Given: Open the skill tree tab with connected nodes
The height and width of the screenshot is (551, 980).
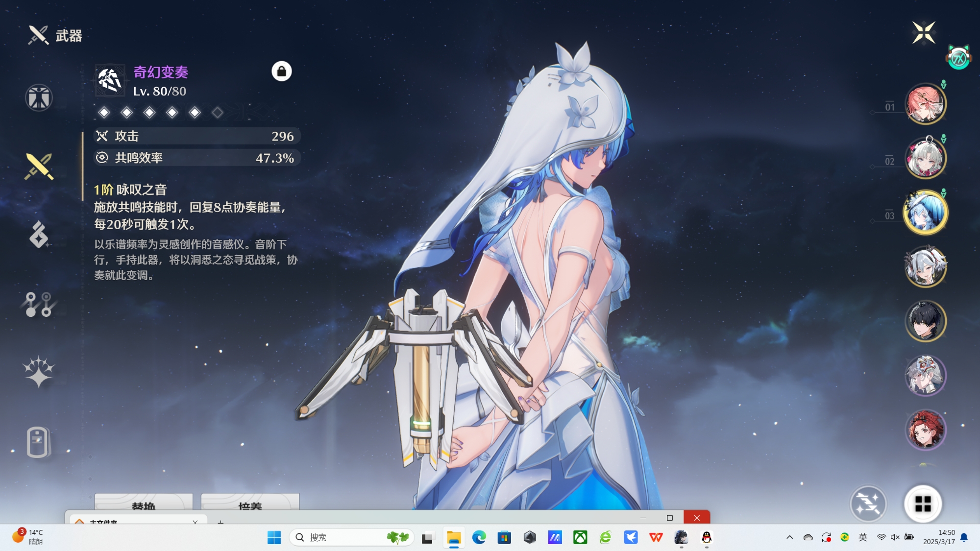Looking at the screenshot, I should 39,304.
